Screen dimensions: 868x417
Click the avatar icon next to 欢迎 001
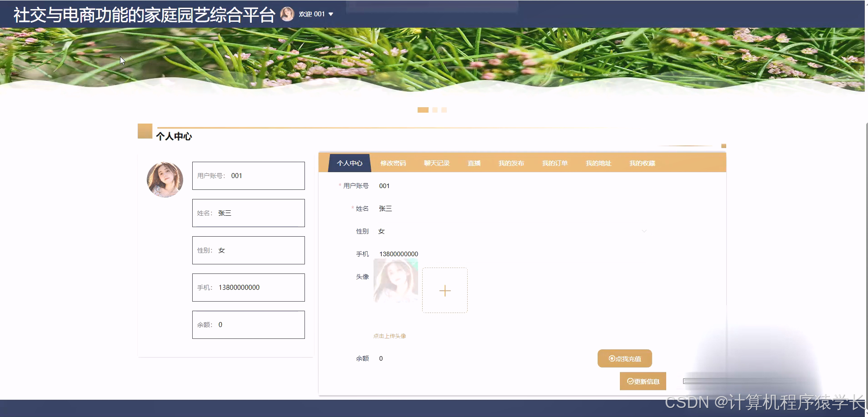(x=288, y=14)
